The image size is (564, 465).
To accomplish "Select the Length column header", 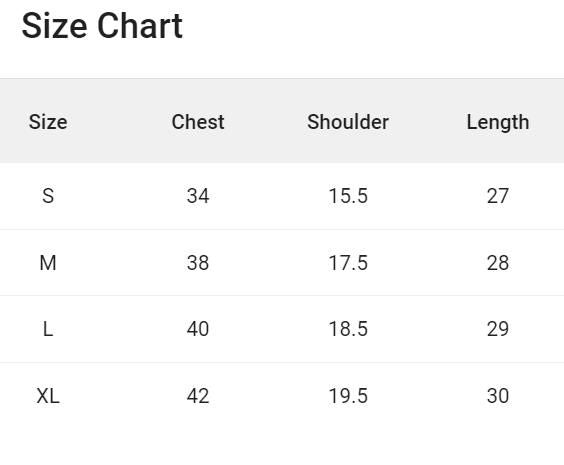I will coord(498,123).
